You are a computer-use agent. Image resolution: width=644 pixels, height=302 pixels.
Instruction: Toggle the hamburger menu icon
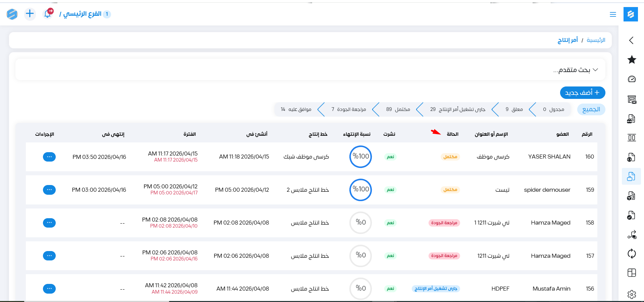(x=613, y=14)
